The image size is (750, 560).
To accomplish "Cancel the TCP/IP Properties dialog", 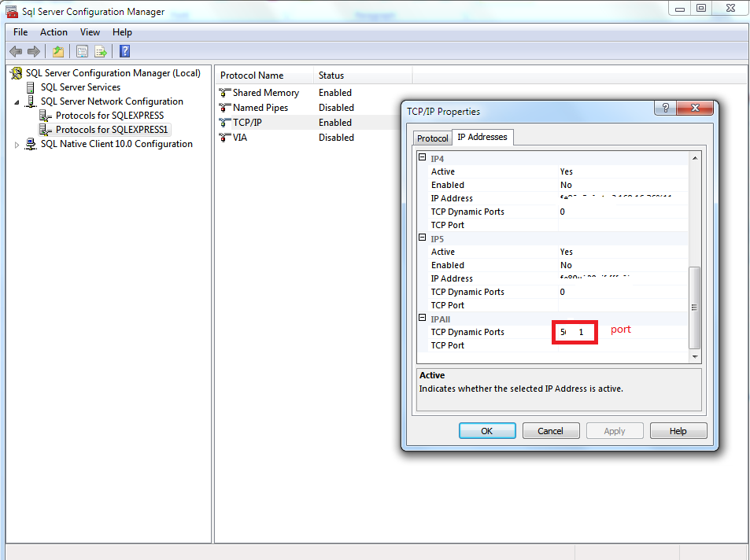I will tap(551, 430).
